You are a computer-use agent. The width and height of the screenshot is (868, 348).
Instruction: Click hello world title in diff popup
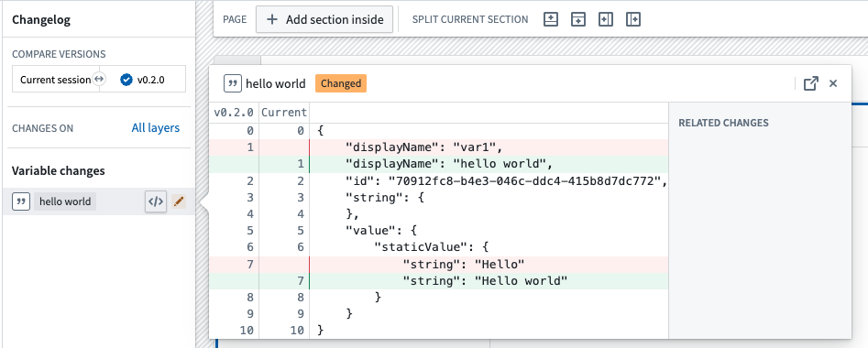click(276, 83)
